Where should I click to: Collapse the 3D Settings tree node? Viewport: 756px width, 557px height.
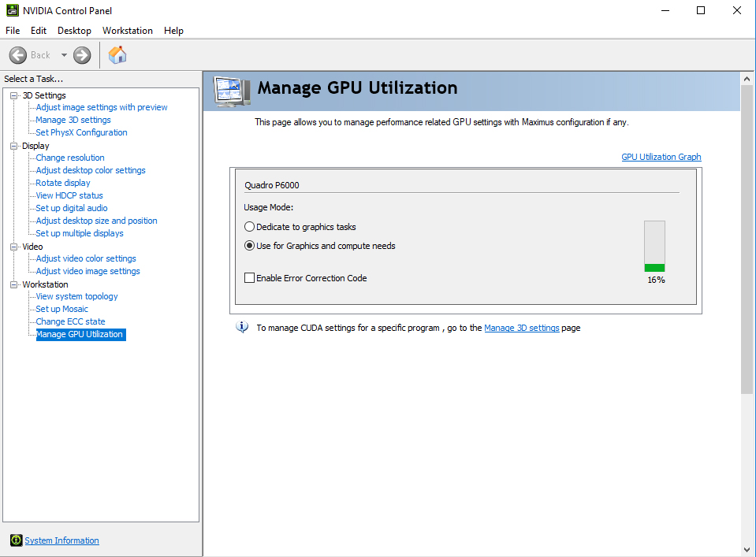(x=13, y=95)
